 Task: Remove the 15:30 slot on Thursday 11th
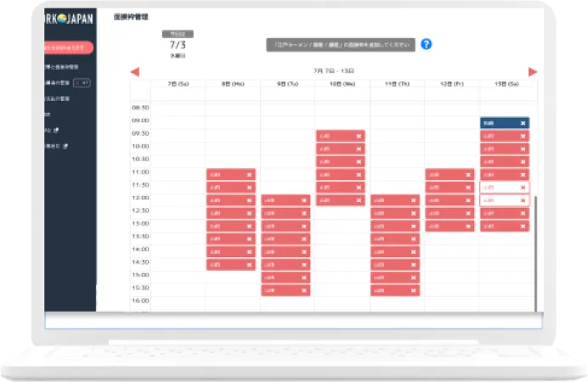tap(413, 290)
